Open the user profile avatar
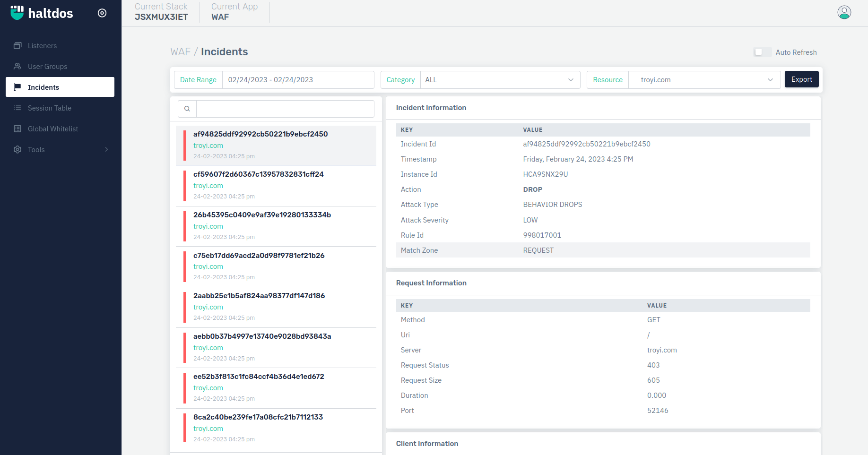Image resolution: width=868 pixels, height=455 pixels. (844, 12)
